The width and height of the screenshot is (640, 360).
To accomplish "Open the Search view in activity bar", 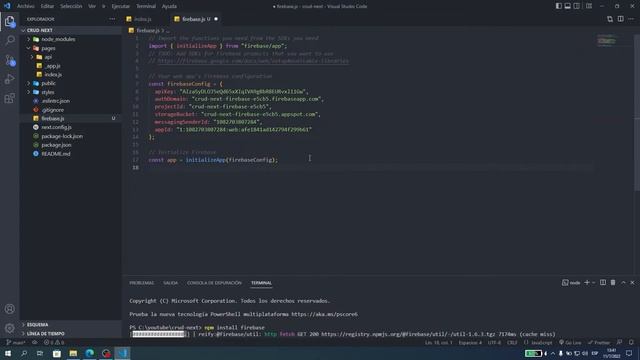I will pos(10,40).
